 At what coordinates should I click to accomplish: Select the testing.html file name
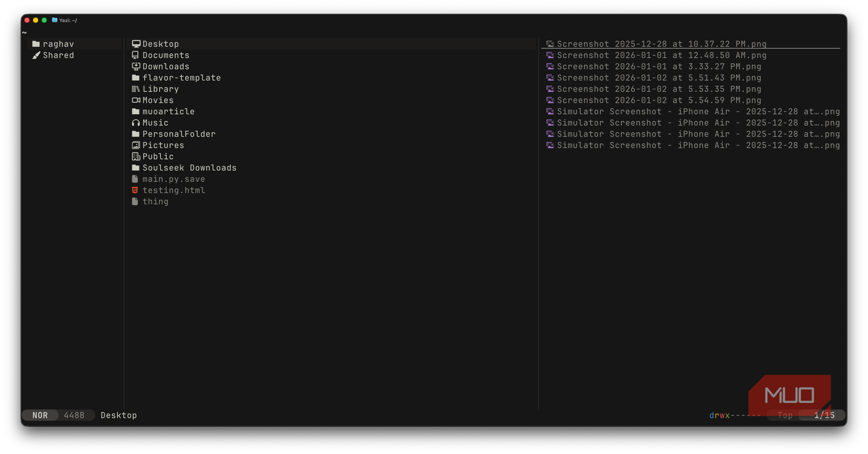[174, 190]
